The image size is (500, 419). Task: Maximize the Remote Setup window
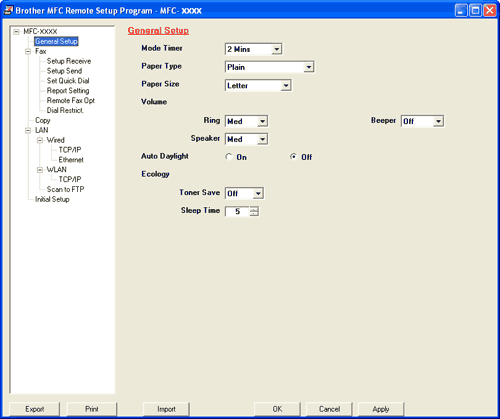[x=475, y=11]
